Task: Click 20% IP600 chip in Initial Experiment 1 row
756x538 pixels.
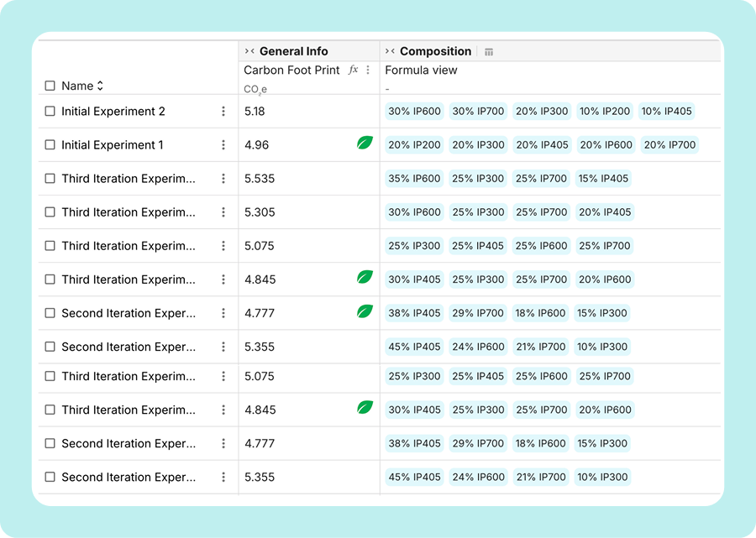Action: tap(606, 145)
